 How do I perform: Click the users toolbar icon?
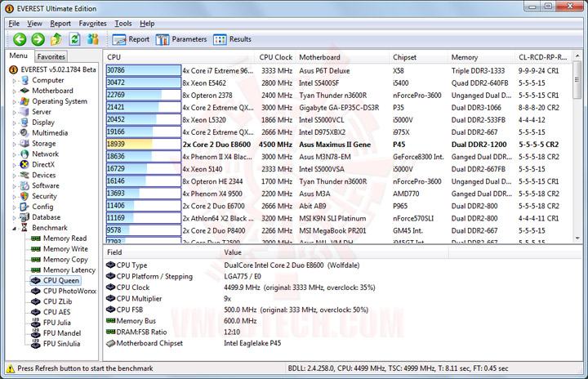92,39
